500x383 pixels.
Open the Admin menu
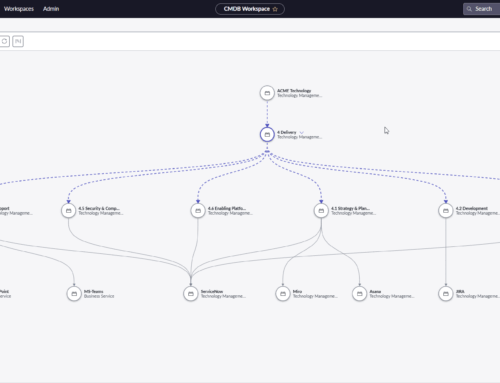[x=51, y=9]
